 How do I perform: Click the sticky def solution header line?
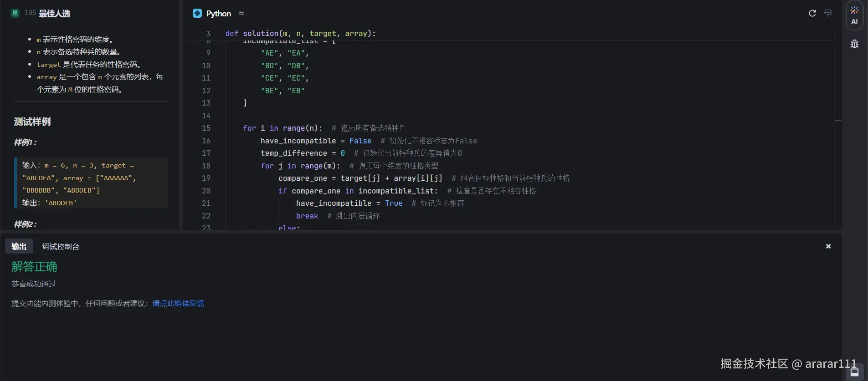301,33
